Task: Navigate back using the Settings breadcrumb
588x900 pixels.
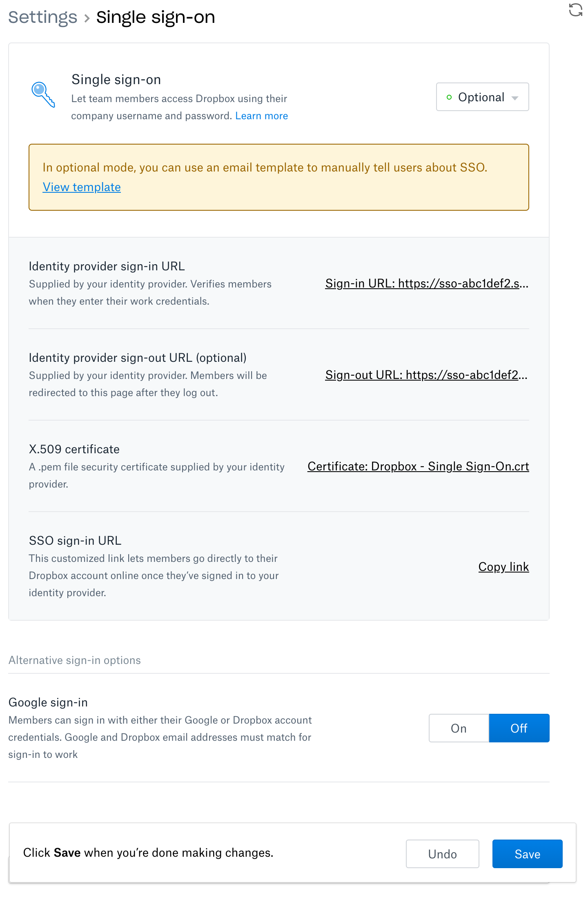Action: tap(43, 17)
